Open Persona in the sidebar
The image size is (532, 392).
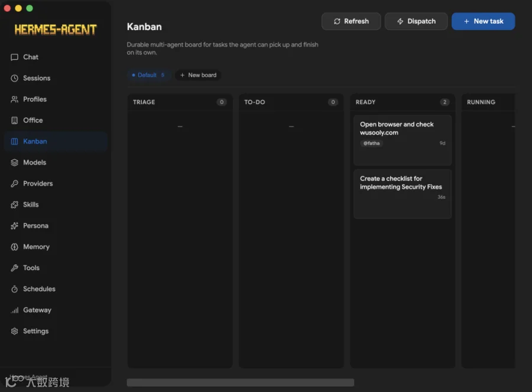(x=56, y=226)
